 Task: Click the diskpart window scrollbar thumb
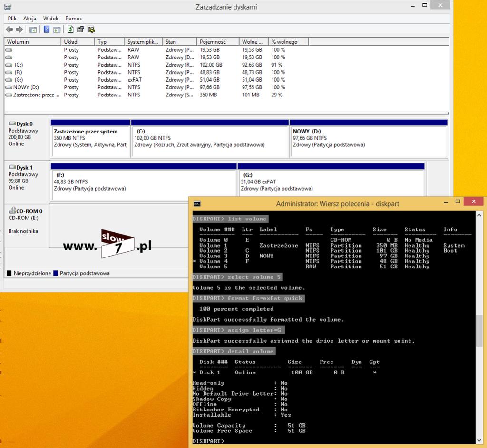click(x=479, y=331)
